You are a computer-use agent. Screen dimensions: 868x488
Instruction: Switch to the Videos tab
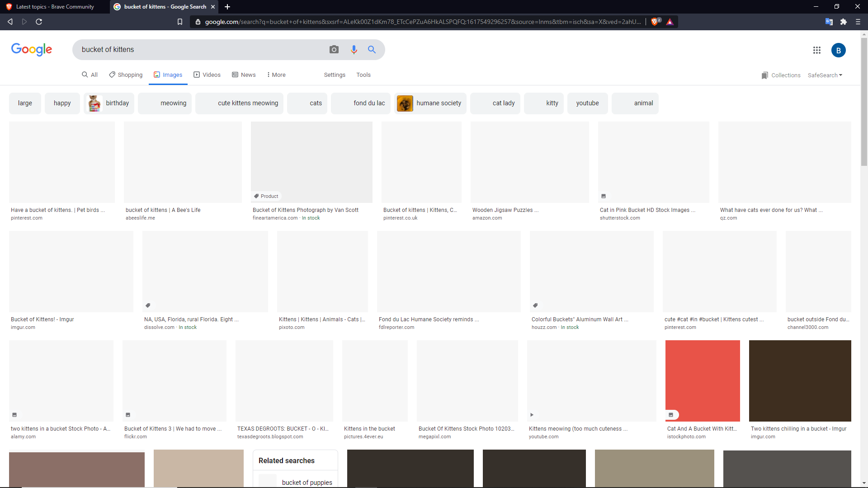(207, 75)
